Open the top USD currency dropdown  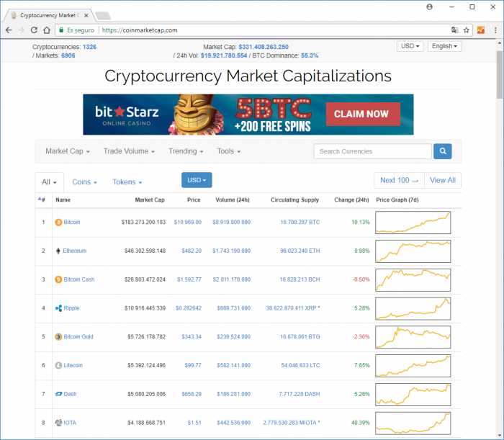point(410,46)
